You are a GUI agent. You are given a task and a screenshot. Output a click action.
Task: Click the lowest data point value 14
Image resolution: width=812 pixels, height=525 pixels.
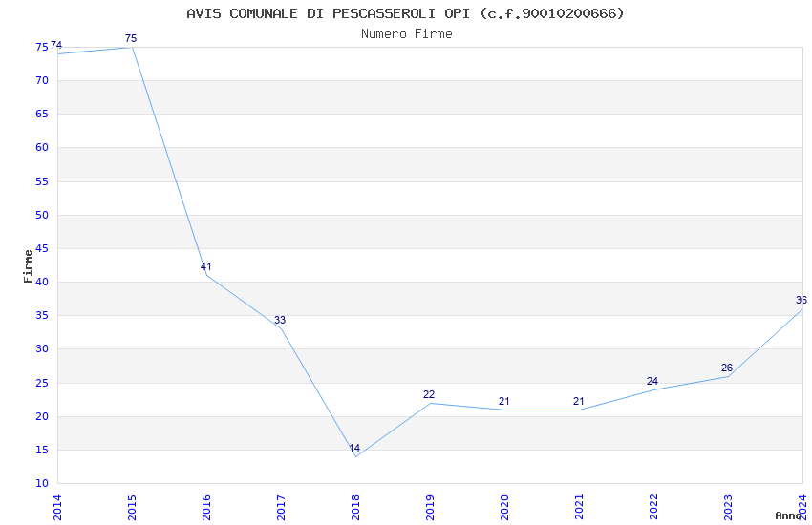[x=354, y=448]
